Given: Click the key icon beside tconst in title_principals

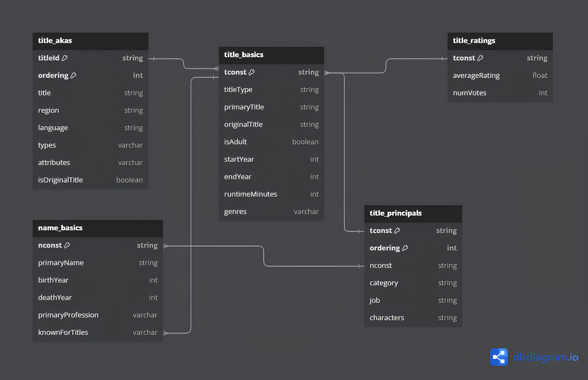Looking at the screenshot, I should click(397, 230).
